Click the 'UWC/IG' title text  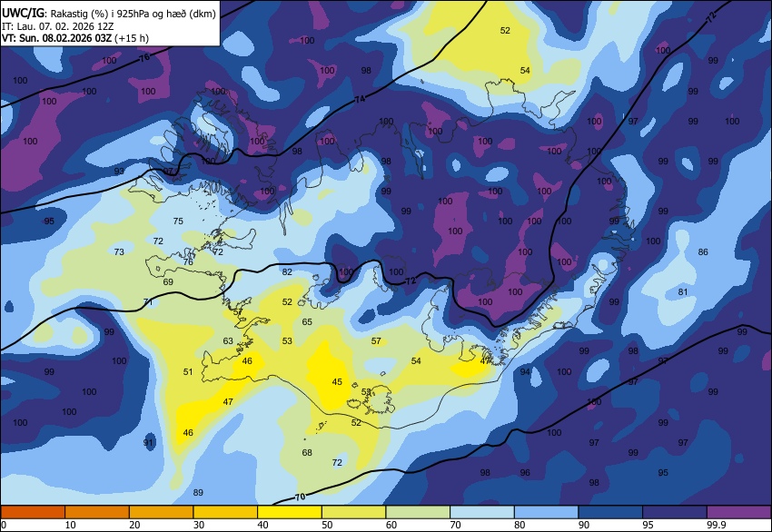coord(25,14)
